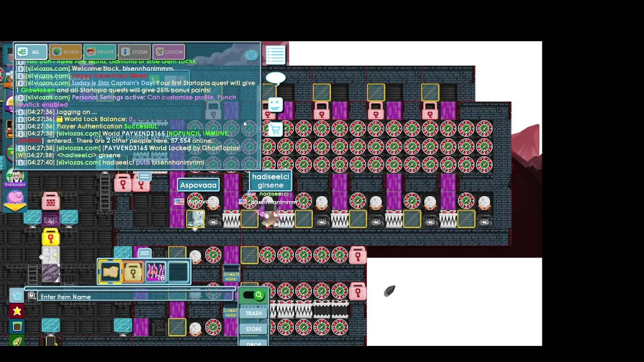Click the Player Authentication Successful chat line
Viewport: 644px width, 362px height.
tap(87, 126)
